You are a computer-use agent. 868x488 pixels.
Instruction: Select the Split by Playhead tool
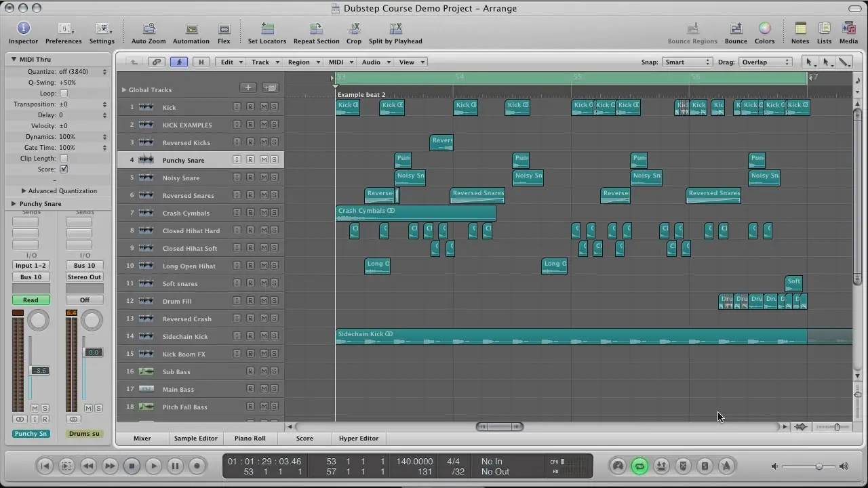point(395,28)
